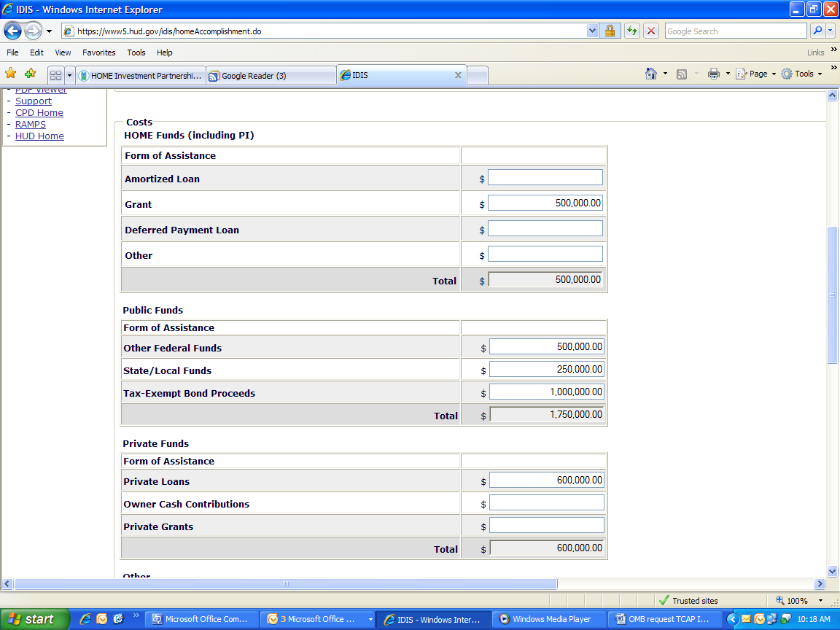This screenshot has width=840, height=630.
Task: Click the State/Local Funds amount field
Action: pos(546,369)
